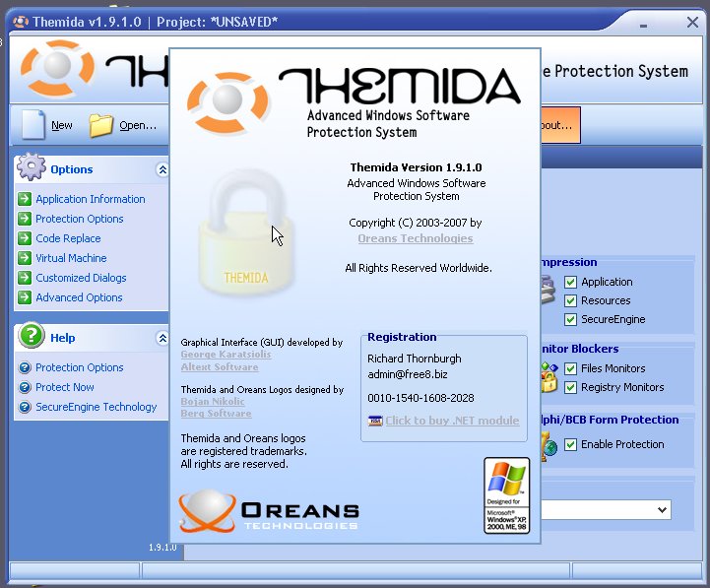Click arrow icon beside Code Replace

click(25, 238)
